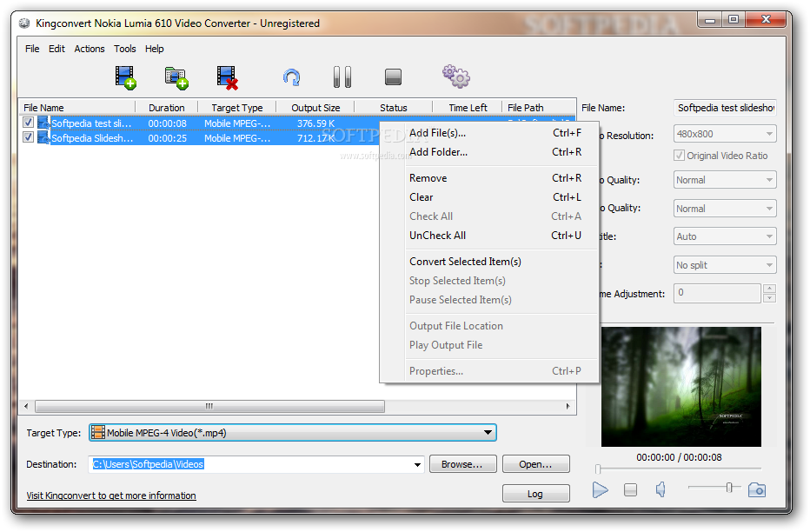
Task: Click the Convert toolbar icon
Action: click(x=291, y=77)
